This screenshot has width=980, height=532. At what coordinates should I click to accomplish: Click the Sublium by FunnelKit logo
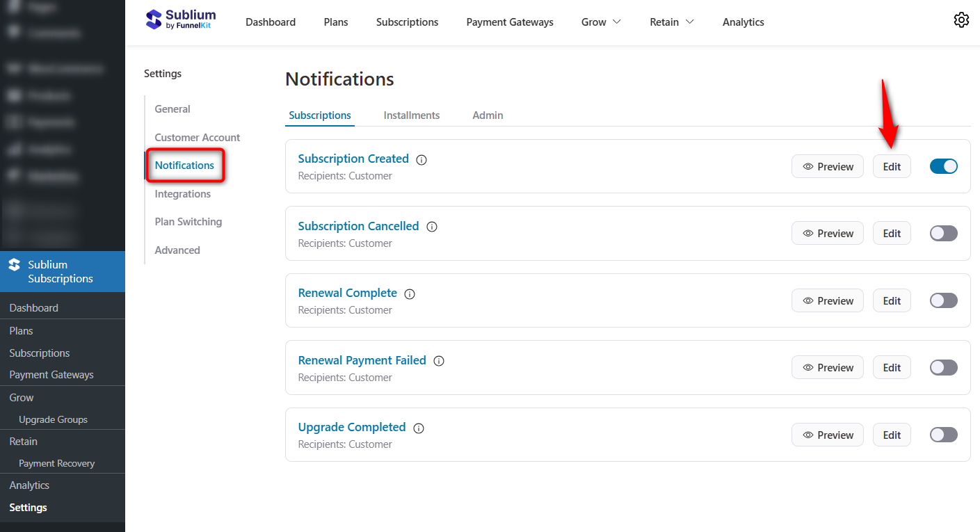[180, 20]
